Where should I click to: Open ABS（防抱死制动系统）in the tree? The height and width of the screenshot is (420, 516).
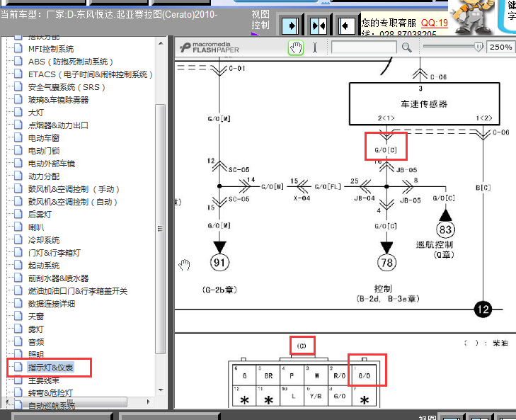coord(71,62)
